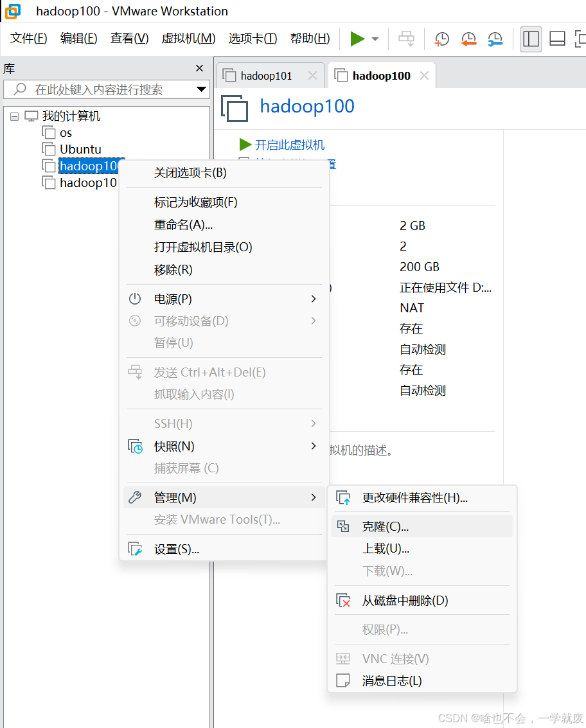
Task: Click the snapshot icon beside 快照(N)
Action: [135, 446]
